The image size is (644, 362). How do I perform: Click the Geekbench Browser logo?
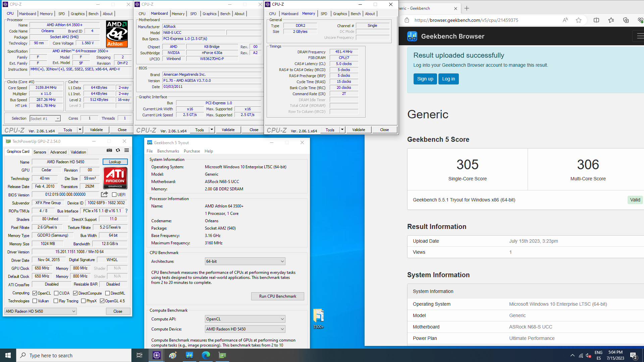point(412,36)
